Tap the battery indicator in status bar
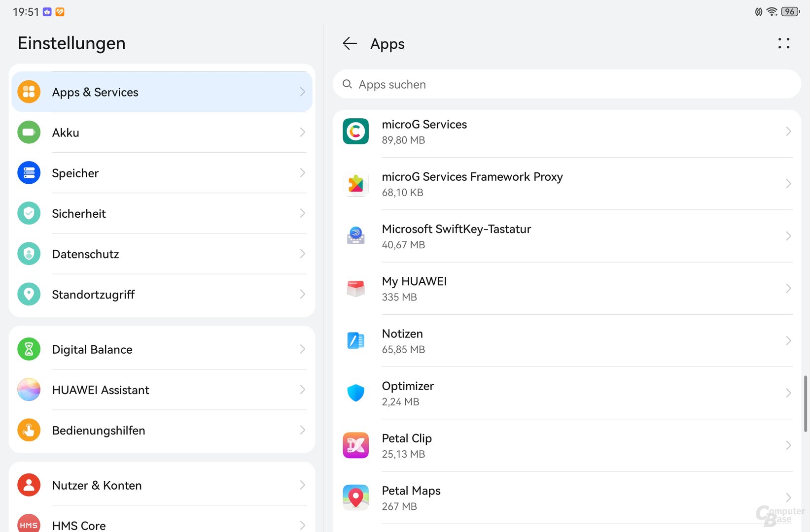 (790, 11)
